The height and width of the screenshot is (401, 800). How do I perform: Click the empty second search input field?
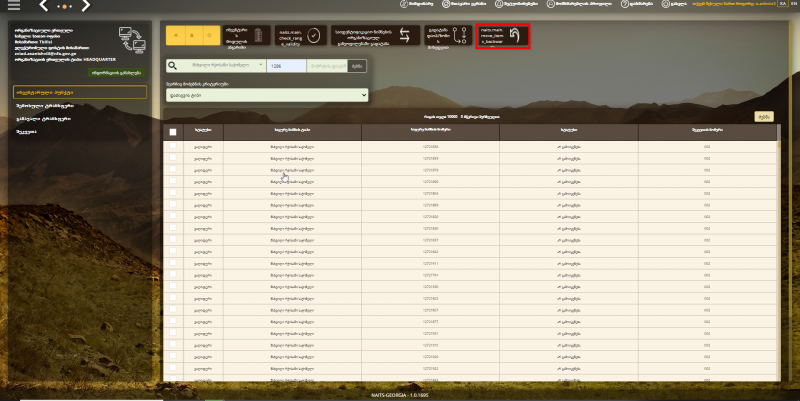pos(327,66)
